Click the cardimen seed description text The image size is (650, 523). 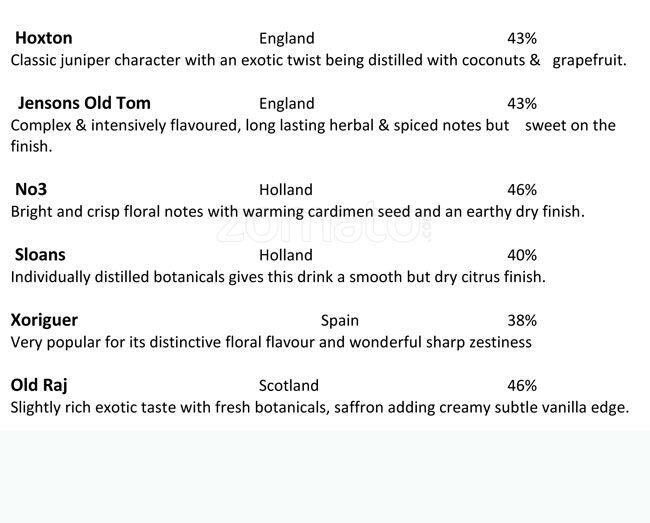pos(297,211)
